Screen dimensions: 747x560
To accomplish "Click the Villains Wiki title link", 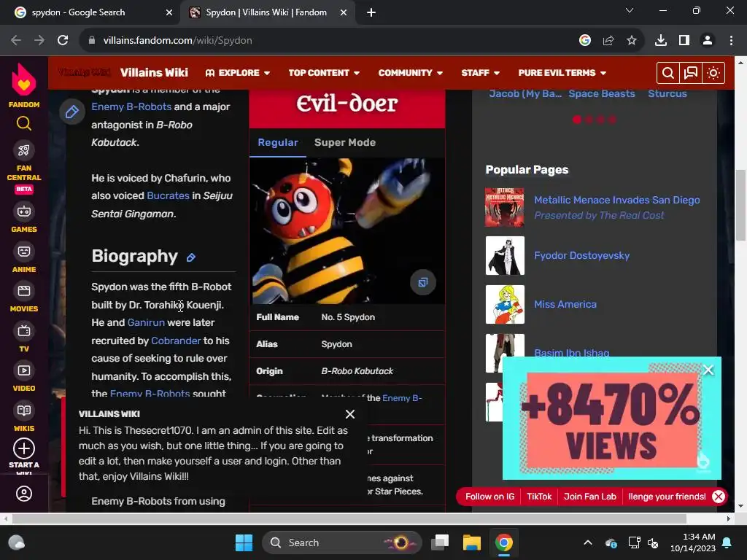I will [x=154, y=72].
